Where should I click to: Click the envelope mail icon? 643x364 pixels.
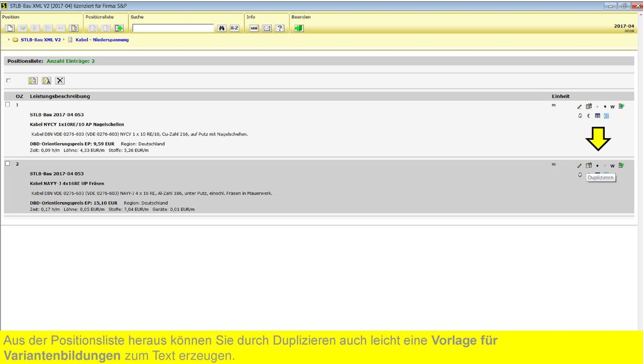pos(267,28)
